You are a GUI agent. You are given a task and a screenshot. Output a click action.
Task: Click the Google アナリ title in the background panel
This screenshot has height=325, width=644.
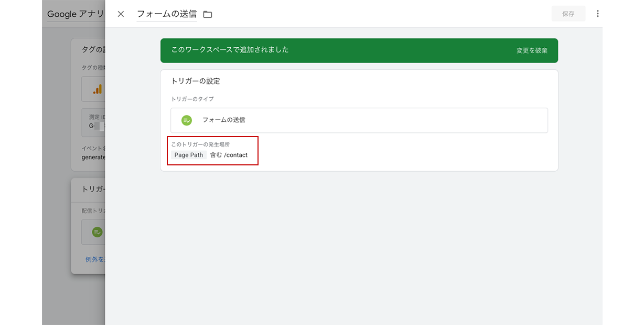click(x=76, y=14)
